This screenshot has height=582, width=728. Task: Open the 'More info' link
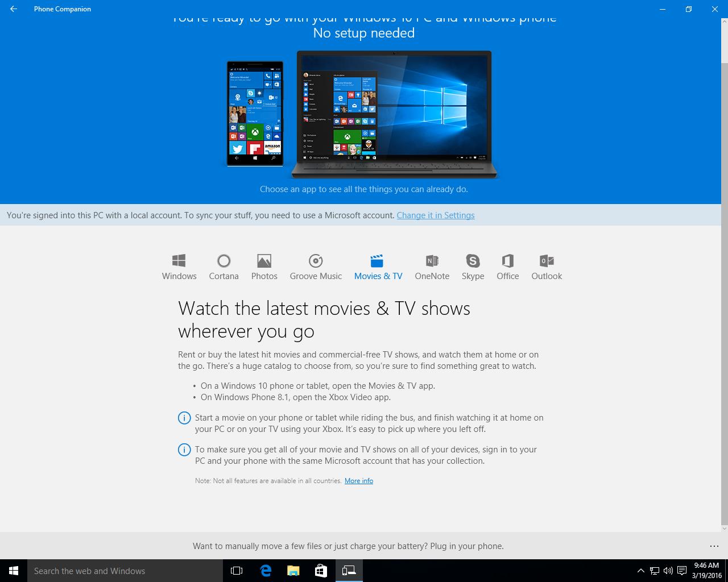[359, 481]
